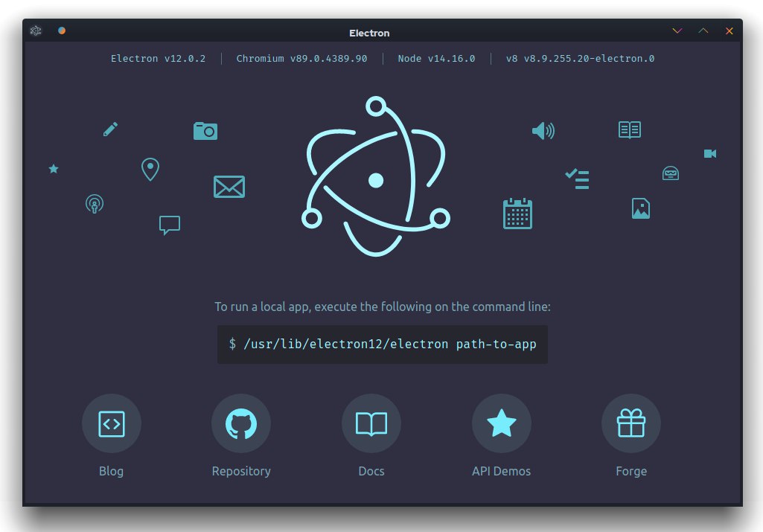Click the open newspaper book icon
The width and height of the screenshot is (763, 532).
(x=630, y=130)
